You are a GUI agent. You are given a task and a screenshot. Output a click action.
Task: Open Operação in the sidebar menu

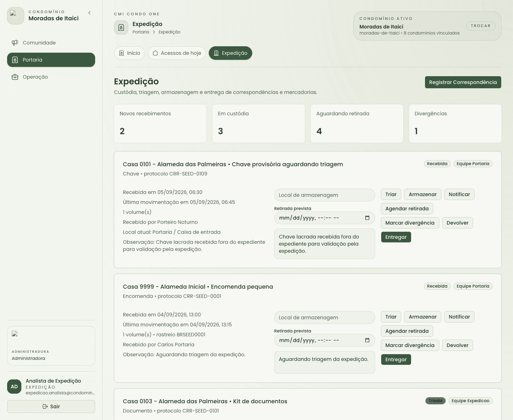point(51,77)
